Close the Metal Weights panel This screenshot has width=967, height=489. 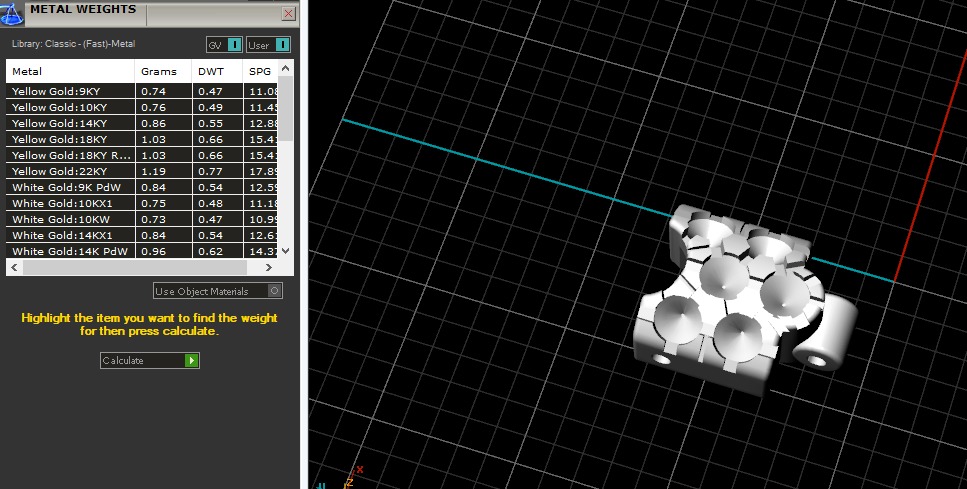pyautogui.click(x=288, y=14)
